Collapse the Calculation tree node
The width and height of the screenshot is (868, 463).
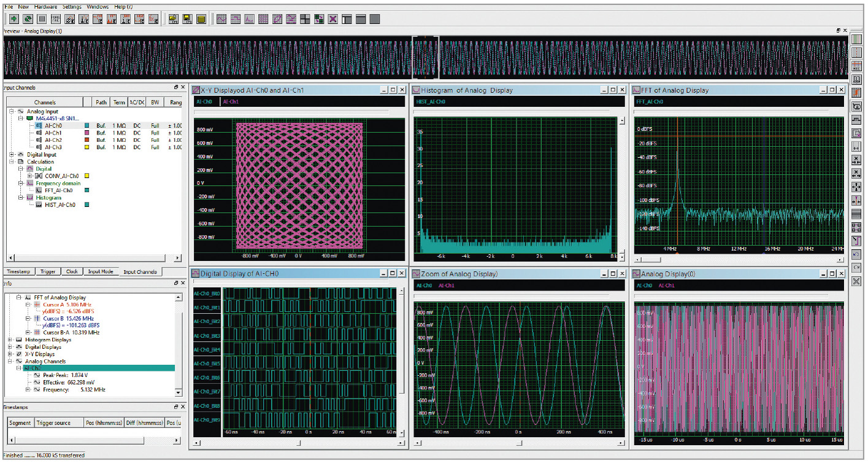pyautogui.click(x=12, y=161)
